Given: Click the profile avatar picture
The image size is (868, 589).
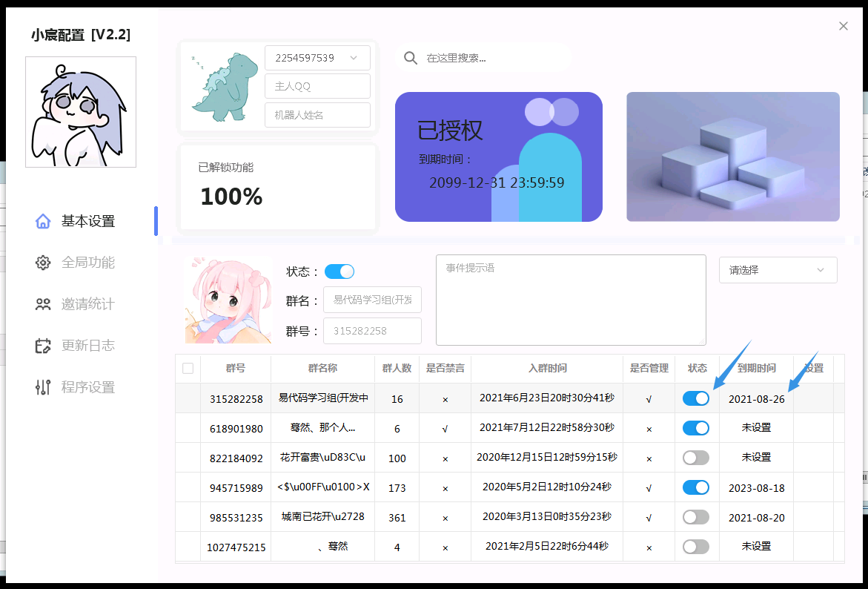Looking at the screenshot, I should tap(81, 112).
